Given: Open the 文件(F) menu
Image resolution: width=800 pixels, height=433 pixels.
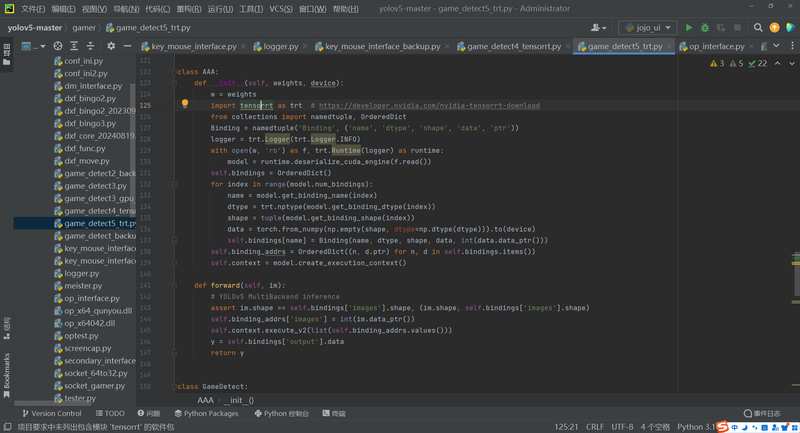Looking at the screenshot, I should tap(33, 9).
